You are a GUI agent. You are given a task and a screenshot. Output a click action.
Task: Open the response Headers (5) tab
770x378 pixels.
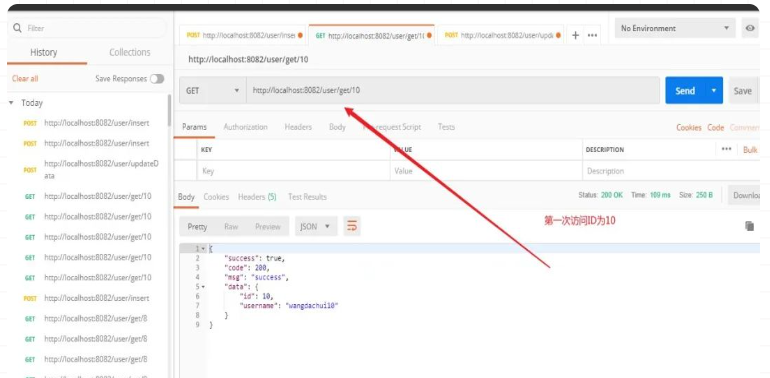(x=257, y=197)
